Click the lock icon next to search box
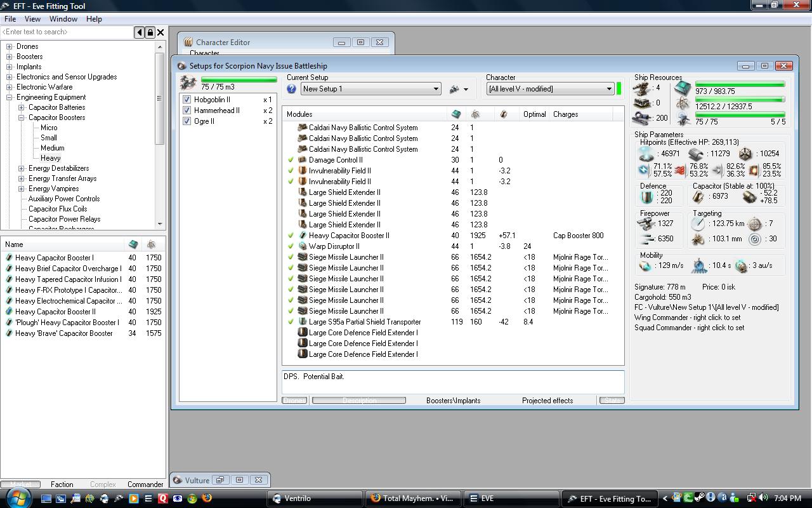The height and width of the screenshot is (508, 812). (150, 32)
